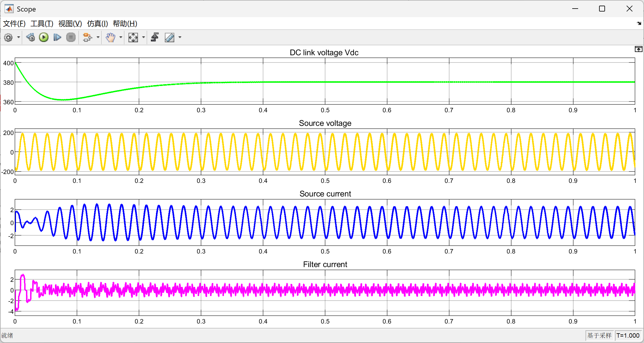
Task: Click the gray Stop simulation button
Action: (x=71, y=38)
